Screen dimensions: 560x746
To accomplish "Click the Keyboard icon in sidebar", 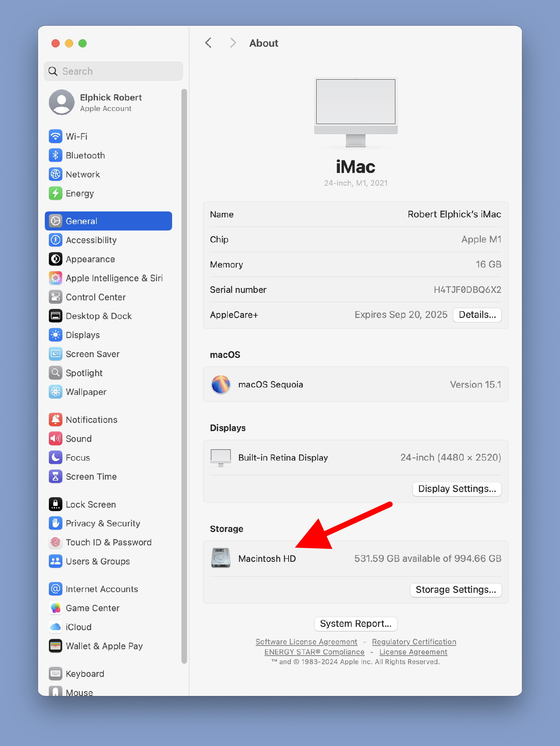I will point(56,674).
